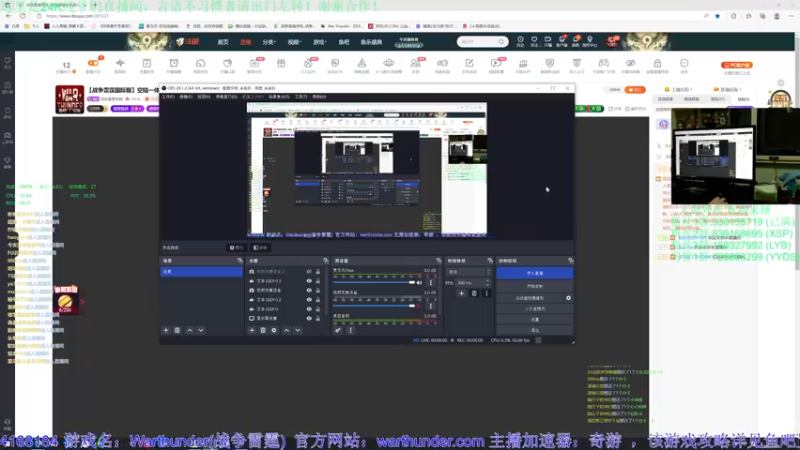The width and height of the screenshot is (800, 450).
Task: Hide the 文本 (GDI+) 3 source
Action: [x=309, y=281]
